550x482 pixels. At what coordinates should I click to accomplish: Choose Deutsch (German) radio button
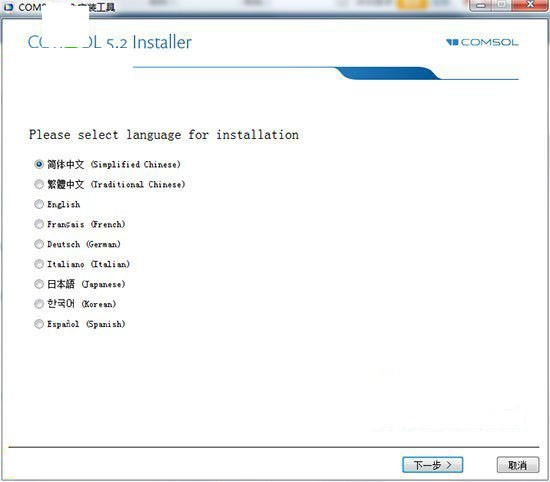39,244
